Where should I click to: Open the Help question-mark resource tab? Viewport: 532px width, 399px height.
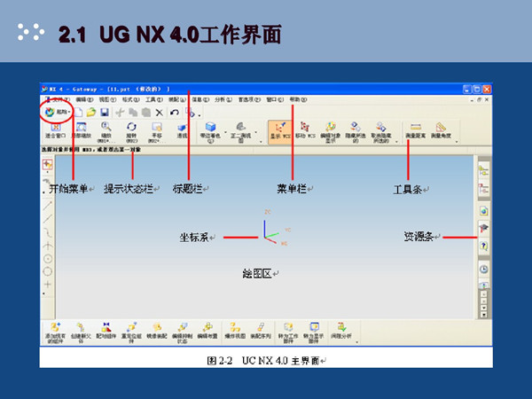click(x=483, y=246)
